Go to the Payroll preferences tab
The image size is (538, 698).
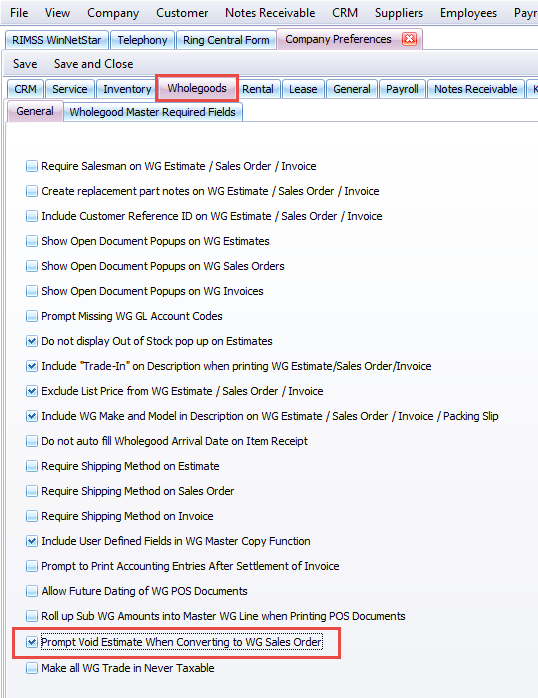coord(402,89)
